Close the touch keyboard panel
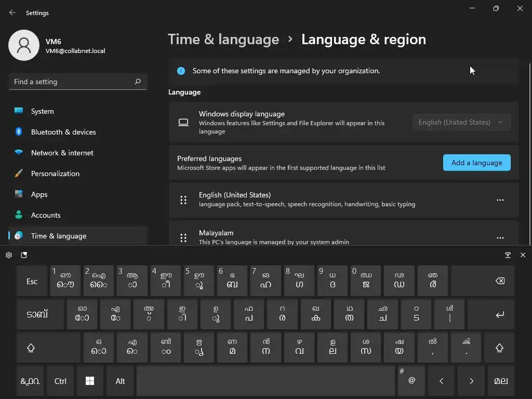The width and height of the screenshot is (532, 399). click(523, 255)
